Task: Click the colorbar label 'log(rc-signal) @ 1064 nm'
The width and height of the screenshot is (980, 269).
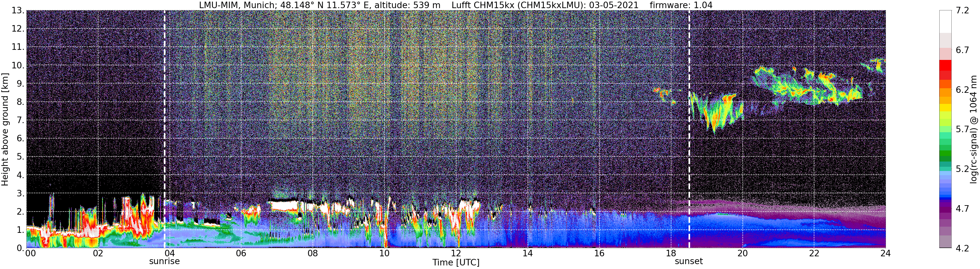Action: click(973, 129)
